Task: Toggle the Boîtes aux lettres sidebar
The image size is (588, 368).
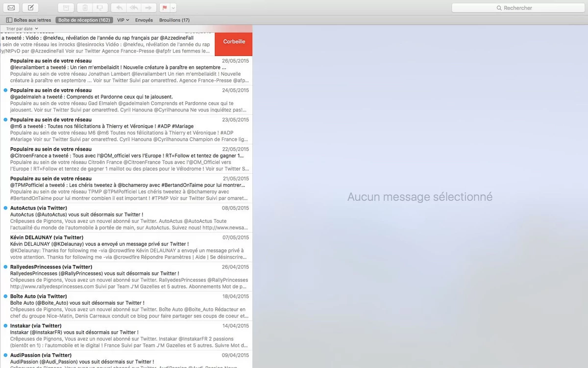Action: (x=28, y=20)
